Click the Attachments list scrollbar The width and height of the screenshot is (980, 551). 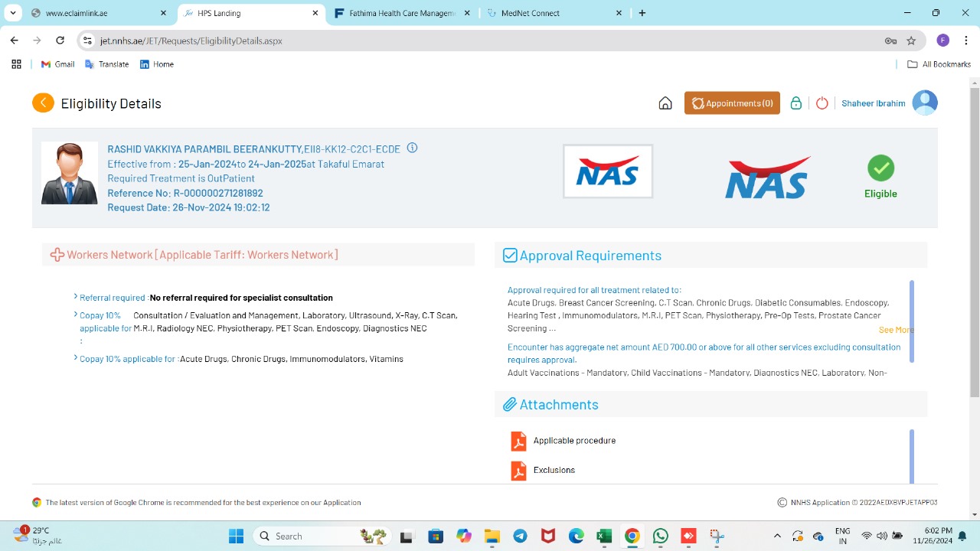[x=912, y=456]
